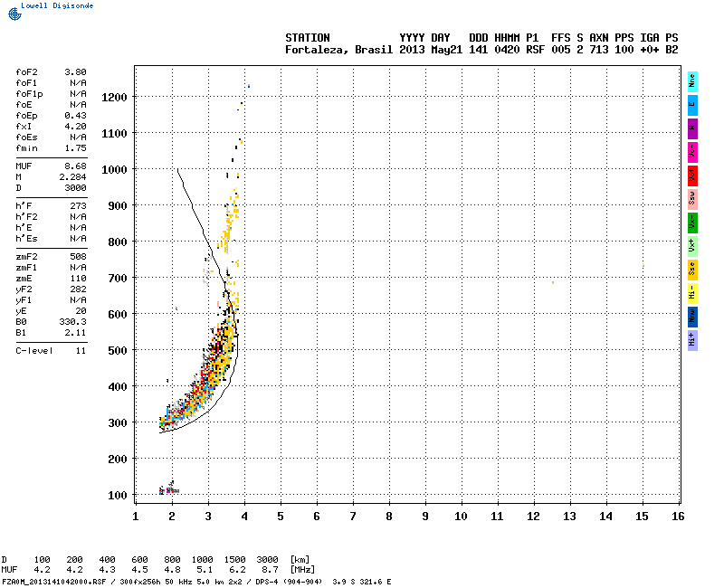Click the E blue legend swatch
724x588 pixels.
coord(692,105)
